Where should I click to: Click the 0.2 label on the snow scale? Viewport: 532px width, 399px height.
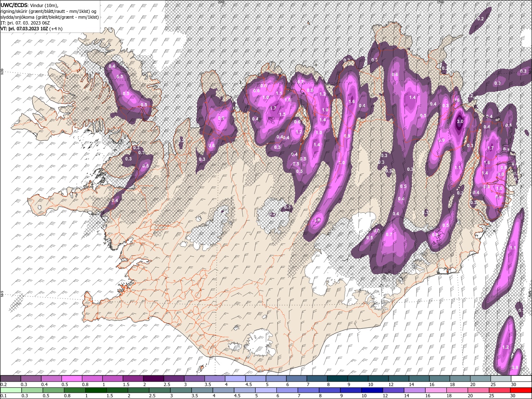pos(3,384)
